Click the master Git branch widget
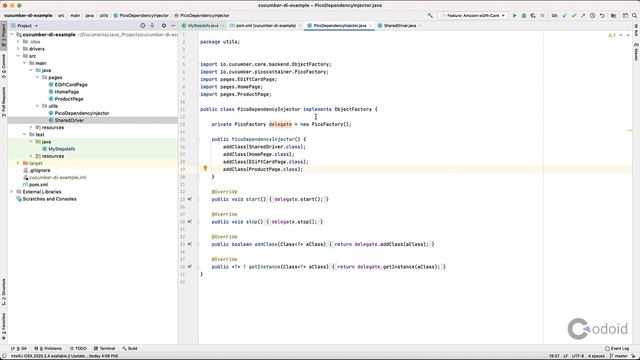640x360 pixels. coord(618,356)
